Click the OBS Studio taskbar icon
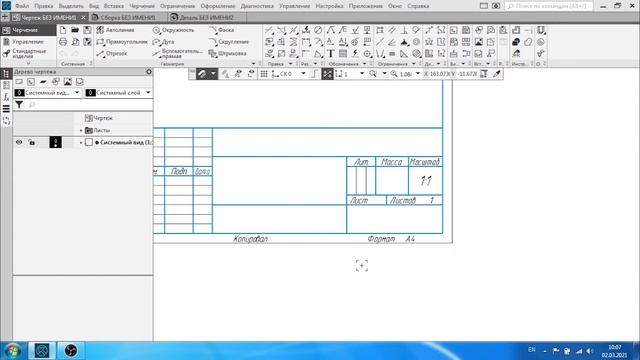This screenshot has width=640, height=360. 71,351
